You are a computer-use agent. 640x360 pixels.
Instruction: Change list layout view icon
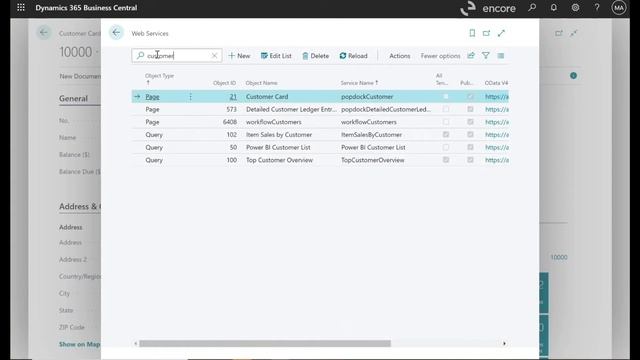click(x=501, y=56)
